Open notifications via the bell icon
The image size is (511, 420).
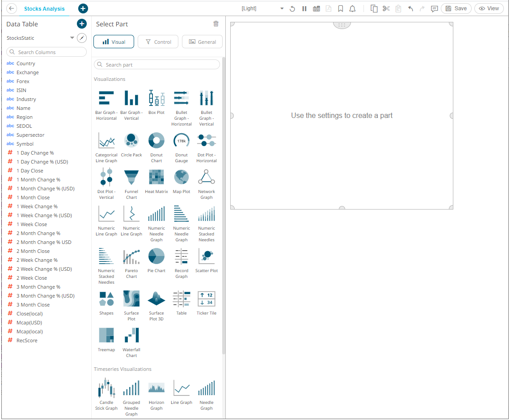click(x=353, y=8)
